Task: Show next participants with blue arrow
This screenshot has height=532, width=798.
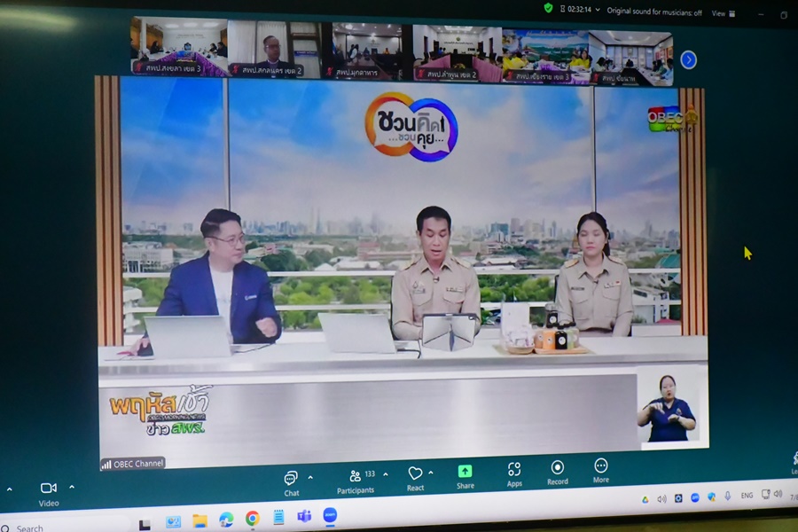Action: pos(688,59)
